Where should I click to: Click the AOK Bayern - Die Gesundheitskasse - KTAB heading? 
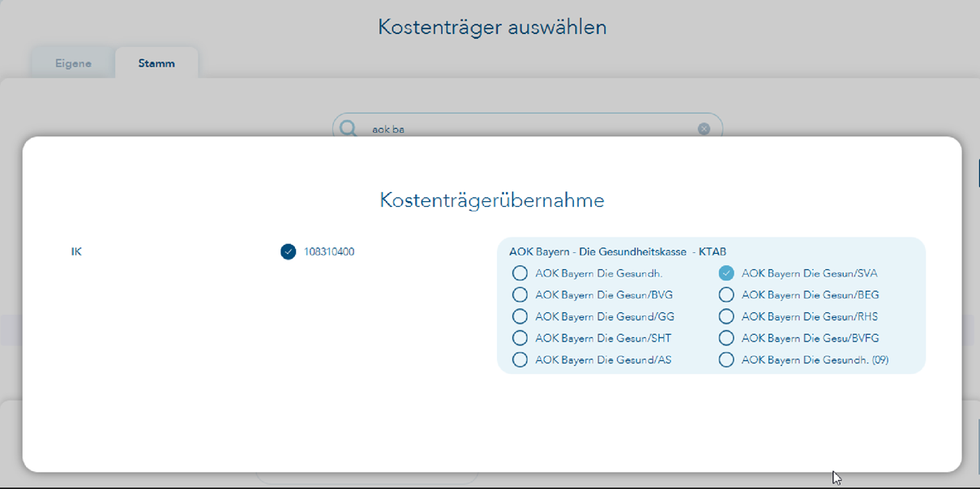coord(618,252)
